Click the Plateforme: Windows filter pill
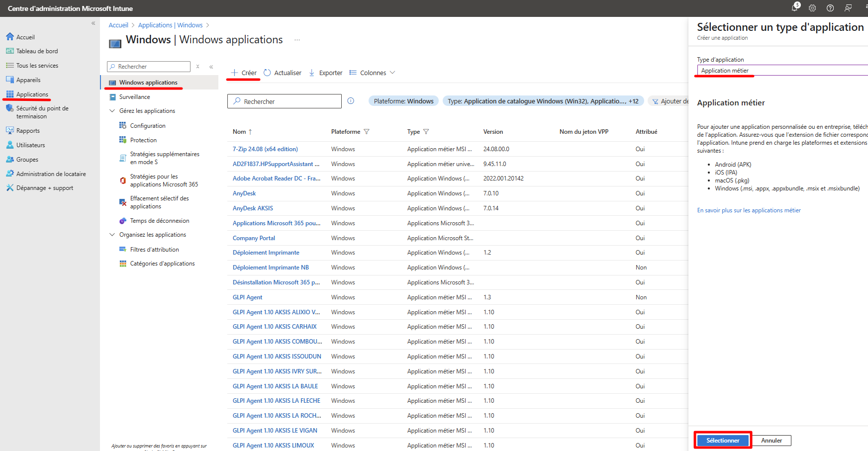This screenshot has width=868, height=451. tap(403, 101)
